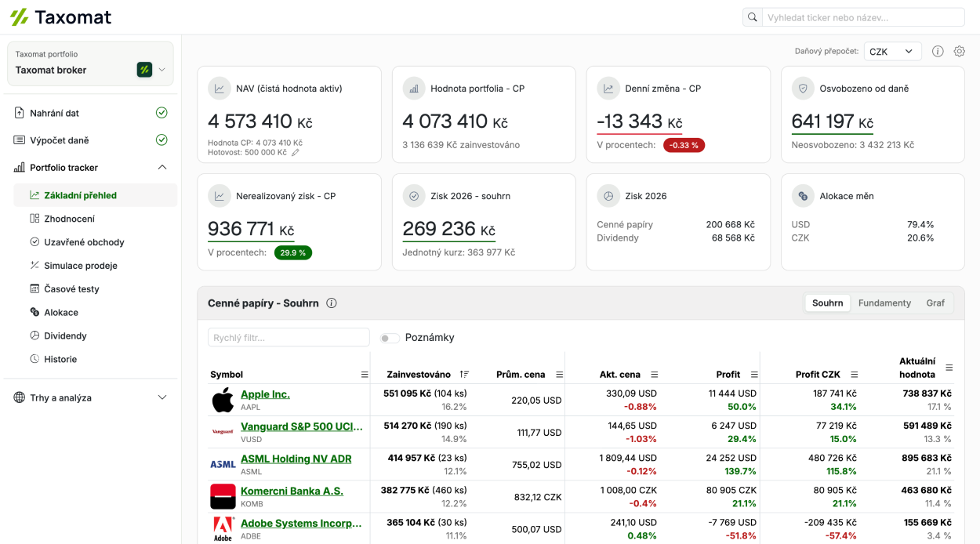
Task: Switch to the Fundamenty tab
Action: tap(884, 303)
